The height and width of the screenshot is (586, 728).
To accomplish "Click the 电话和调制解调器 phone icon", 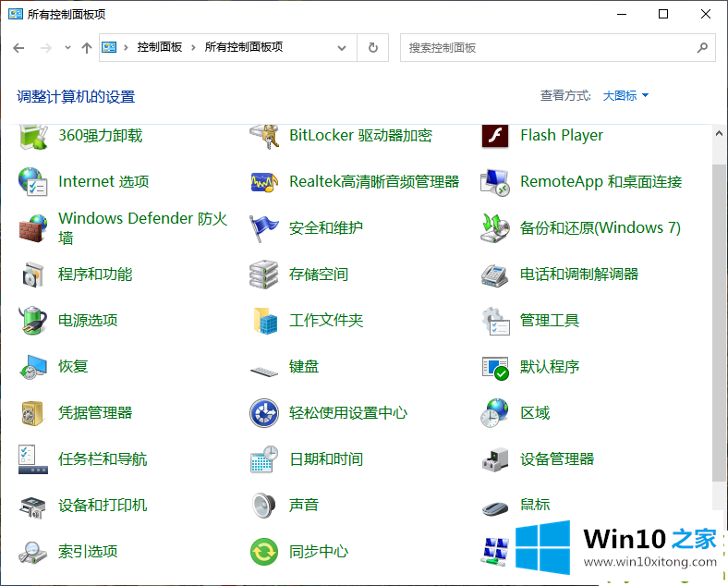I will pyautogui.click(x=495, y=275).
